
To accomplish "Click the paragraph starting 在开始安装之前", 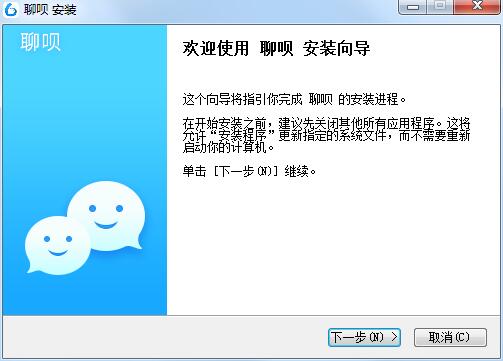I will (326, 135).
